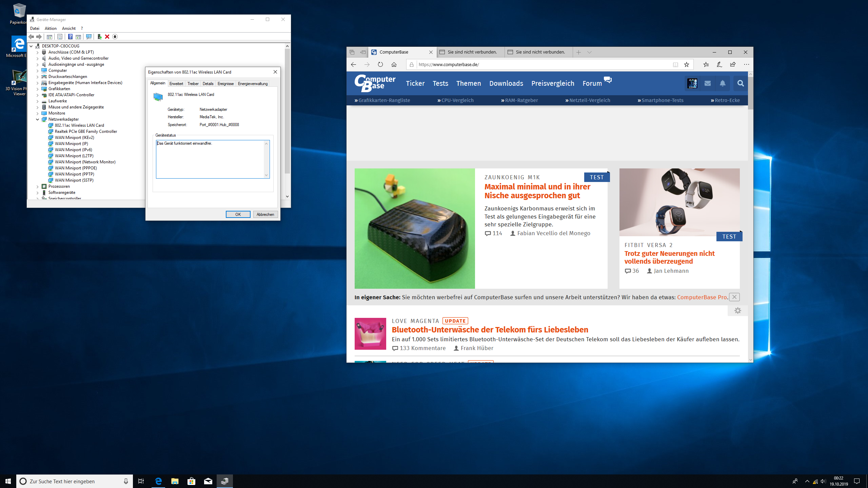Viewport: 868px width, 488px height.
Task: Open the ComputerBase search magnifier icon
Action: [741, 83]
